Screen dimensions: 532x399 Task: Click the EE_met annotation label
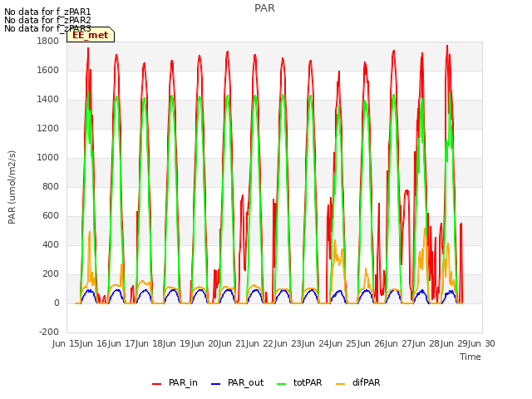click(x=91, y=35)
